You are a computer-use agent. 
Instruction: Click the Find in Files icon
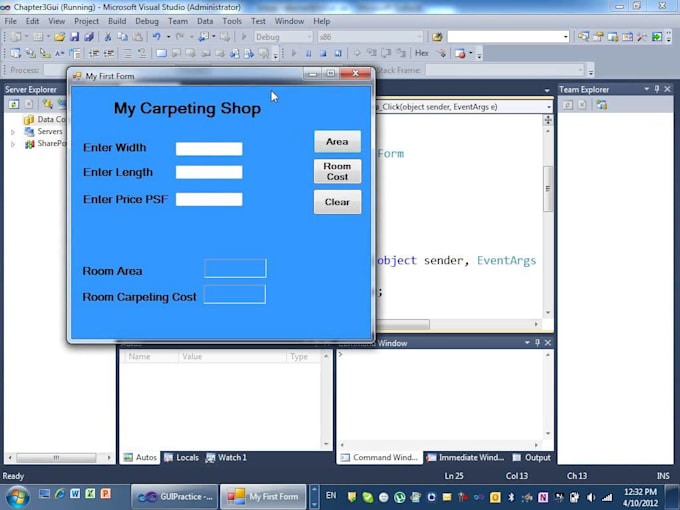pos(437,37)
